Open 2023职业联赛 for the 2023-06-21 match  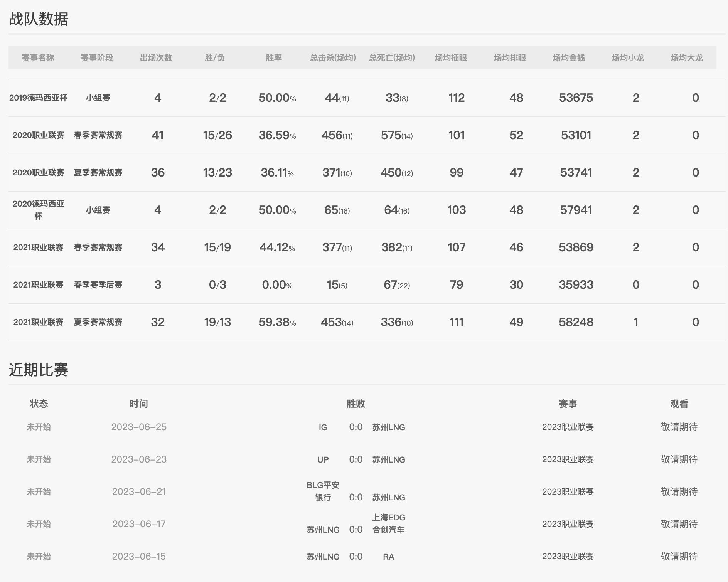[569, 491]
